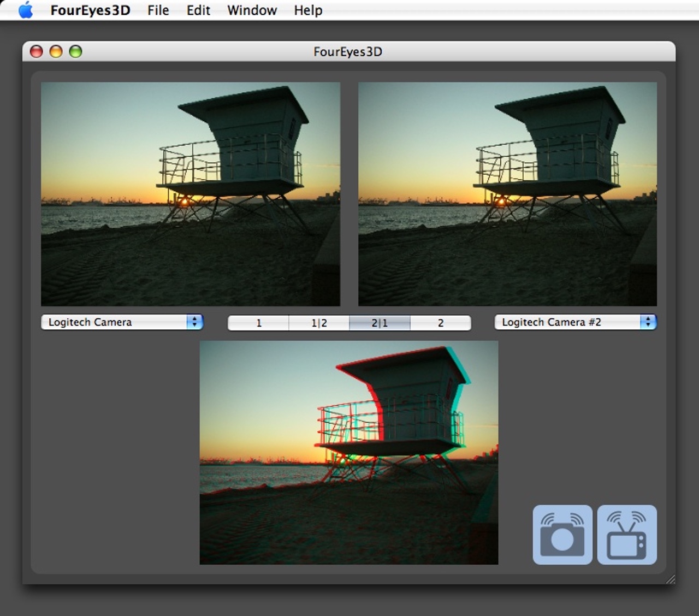This screenshot has height=616, width=699.
Task: Open the FourEyes3D application menu
Action: 90,10
